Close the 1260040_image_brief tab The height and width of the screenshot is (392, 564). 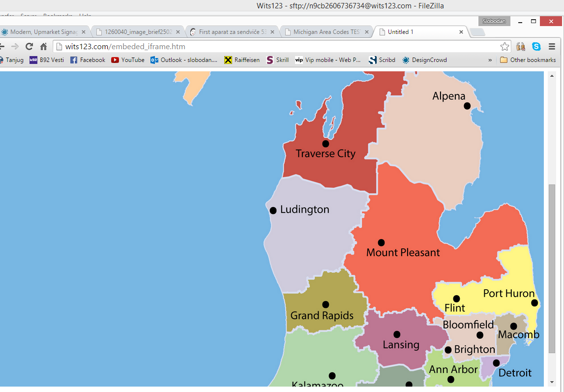178,32
